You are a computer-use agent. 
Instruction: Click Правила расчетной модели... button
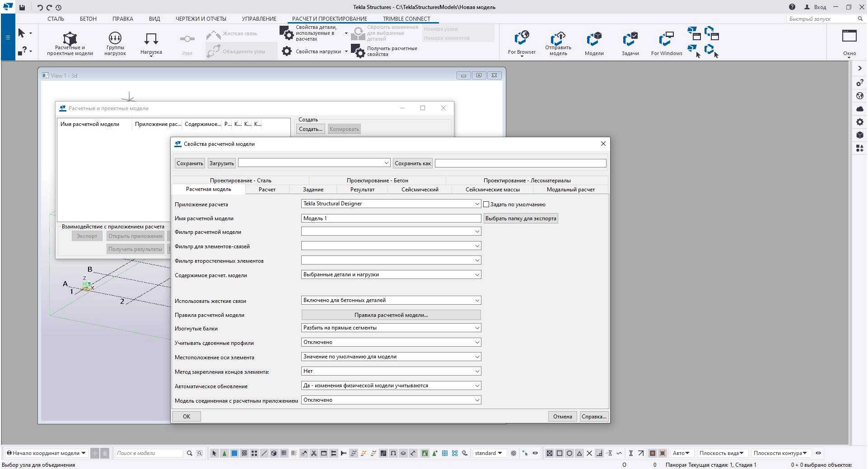pos(391,315)
